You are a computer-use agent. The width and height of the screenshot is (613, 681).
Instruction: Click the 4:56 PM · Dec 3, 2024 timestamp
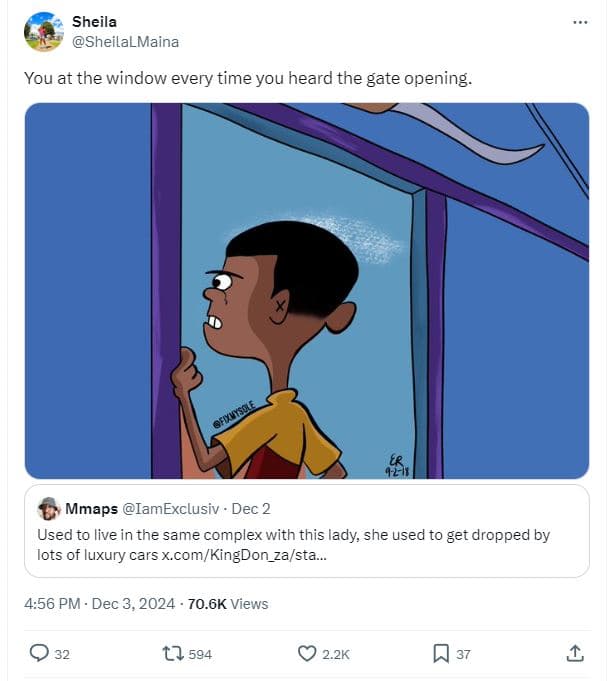[100, 603]
